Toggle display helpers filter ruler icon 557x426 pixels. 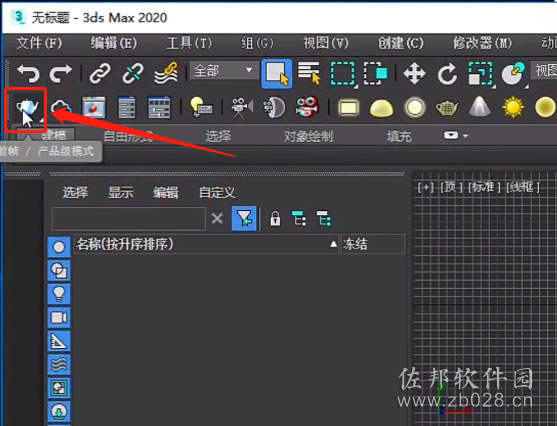pyautogui.click(x=59, y=341)
